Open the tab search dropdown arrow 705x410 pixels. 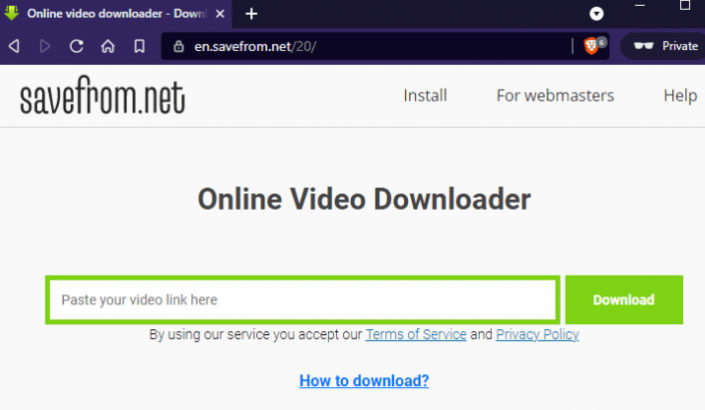click(596, 14)
